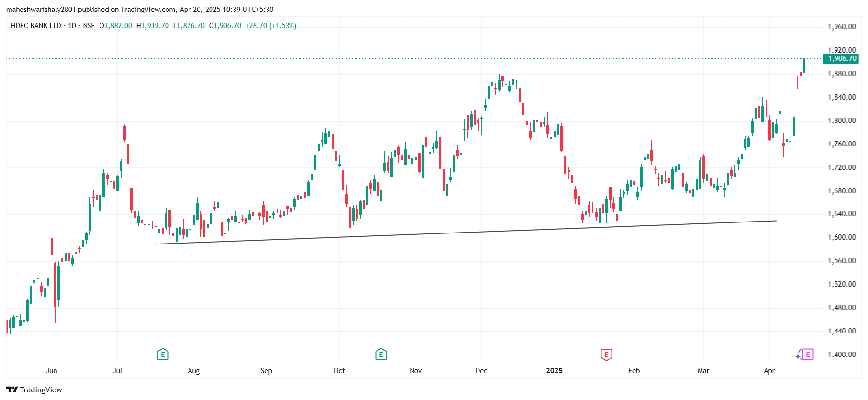This screenshot has height=400, width=868.
Task: Click the published-by header text at top
Action: coord(140,10)
